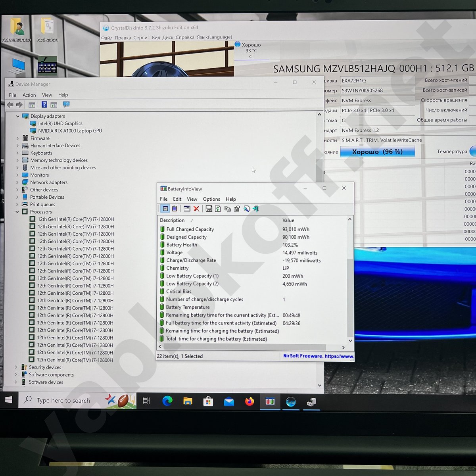Expand the Display adapters node
Screen dimensions: 476x476
tap(17, 116)
